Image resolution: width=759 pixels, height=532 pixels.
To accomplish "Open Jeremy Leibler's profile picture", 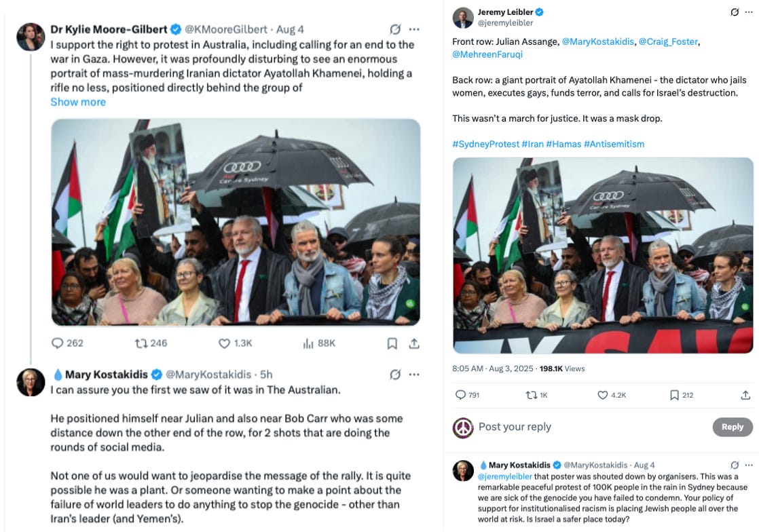I will tap(463, 18).
